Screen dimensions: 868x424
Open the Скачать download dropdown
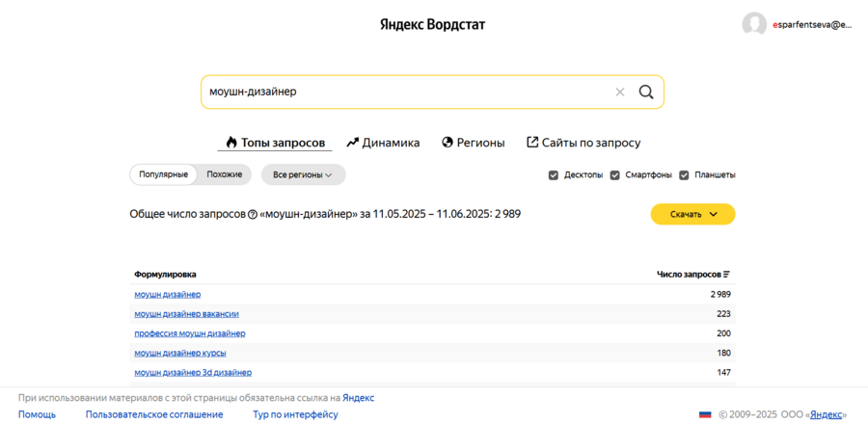click(x=692, y=214)
